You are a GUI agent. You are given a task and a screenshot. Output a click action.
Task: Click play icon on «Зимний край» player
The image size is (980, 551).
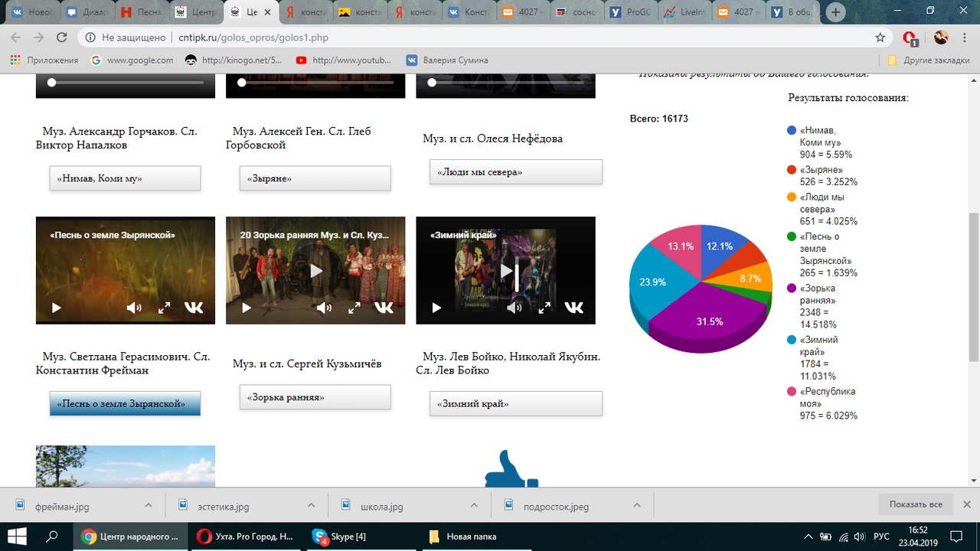tap(436, 308)
